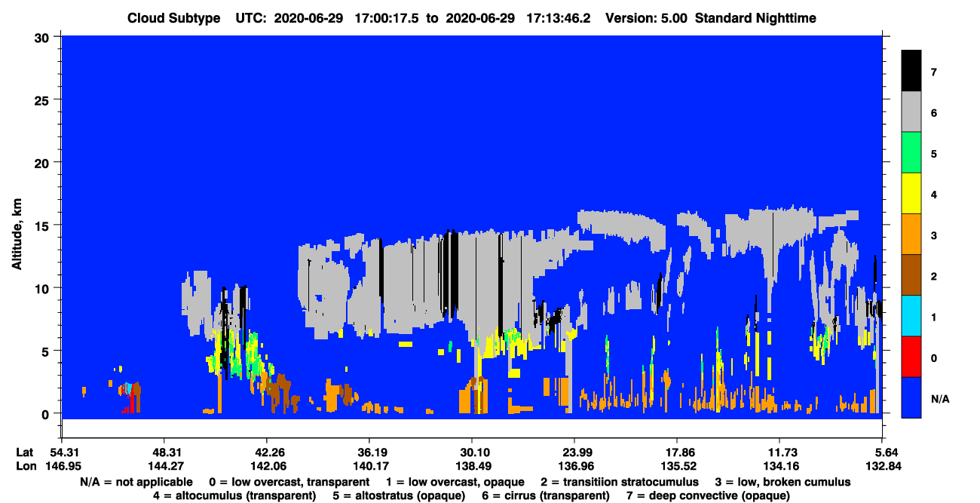Image resolution: width=980 pixels, height=503 pixels.
Task: Click the 'Altitude, km' axis label
Action: coord(17,235)
